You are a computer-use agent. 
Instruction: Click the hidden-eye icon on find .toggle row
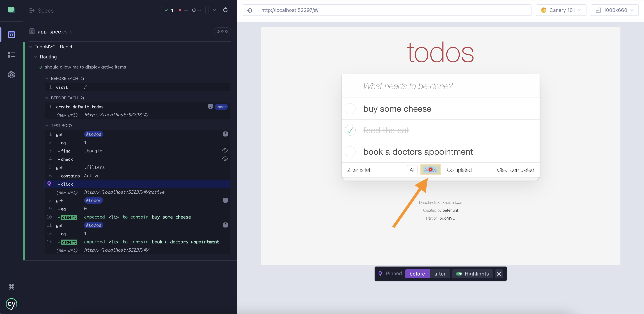click(225, 150)
